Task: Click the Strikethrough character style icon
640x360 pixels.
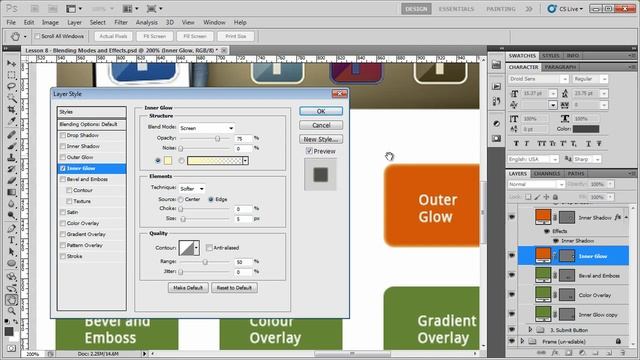Action: click(599, 144)
